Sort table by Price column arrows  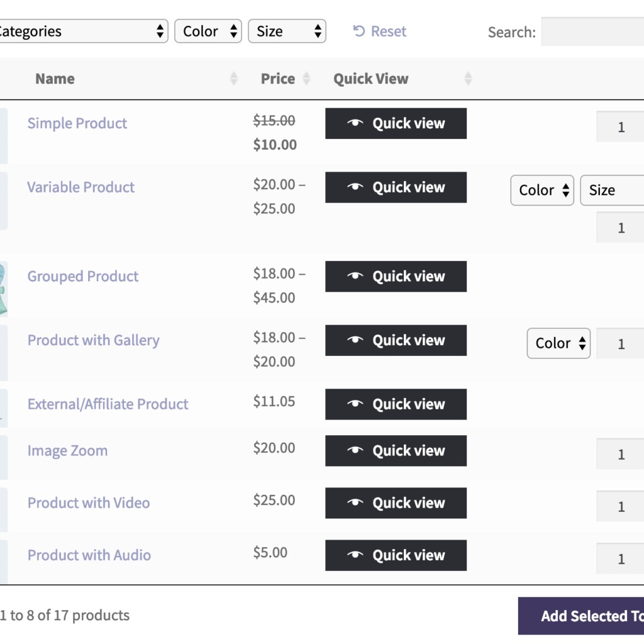click(x=306, y=79)
